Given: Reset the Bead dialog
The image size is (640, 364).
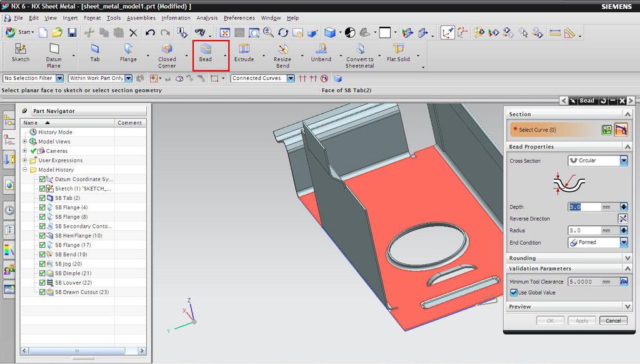Looking at the screenshot, I should click(x=604, y=101).
